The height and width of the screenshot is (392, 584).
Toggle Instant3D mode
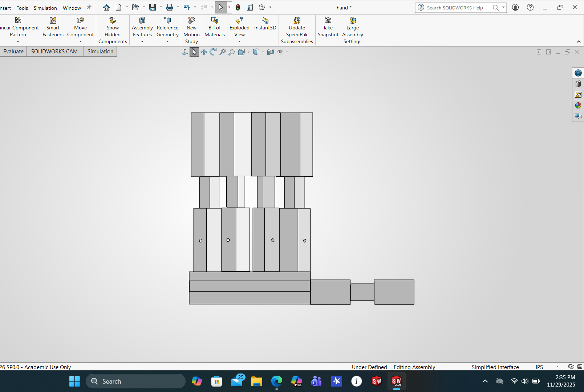pos(265,24)
